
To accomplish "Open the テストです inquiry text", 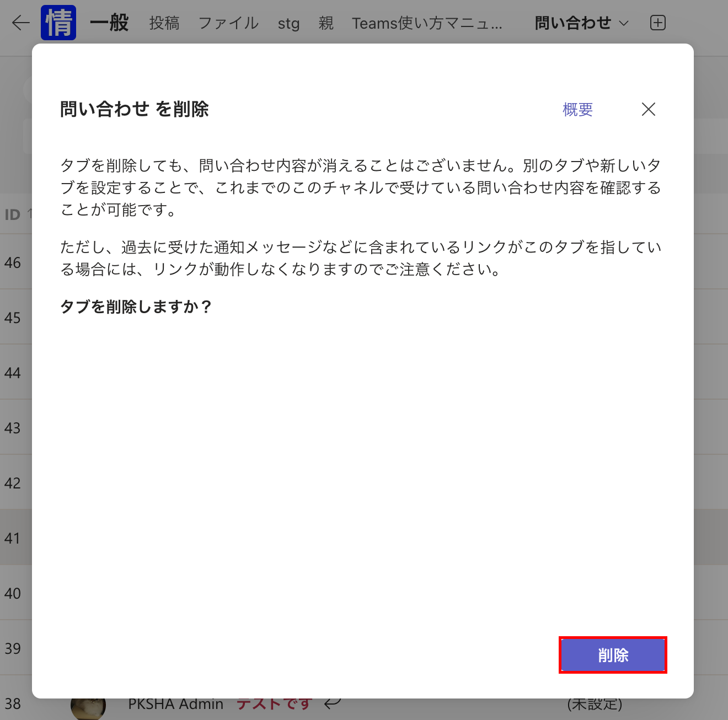I will pos(274,704).
